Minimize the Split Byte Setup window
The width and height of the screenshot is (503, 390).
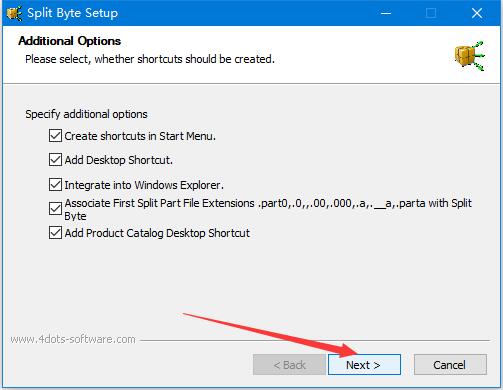[386, 13]
